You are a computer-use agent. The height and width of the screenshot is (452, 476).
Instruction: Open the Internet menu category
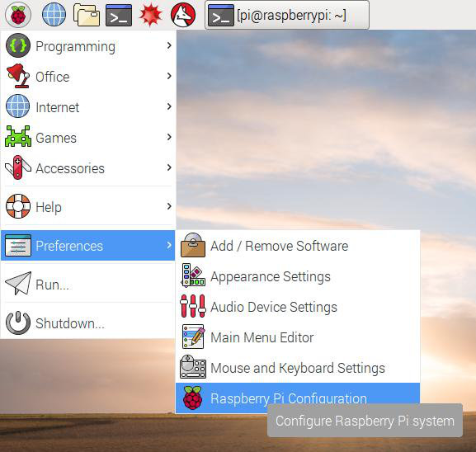coord(88,107)
